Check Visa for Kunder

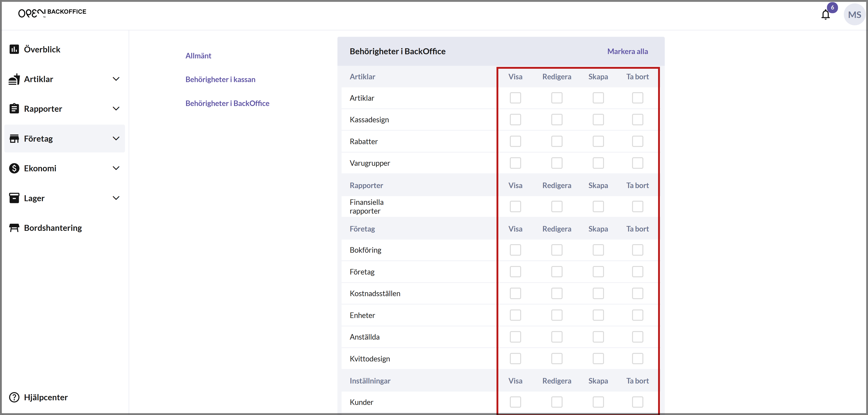click(x=515, y=402)
